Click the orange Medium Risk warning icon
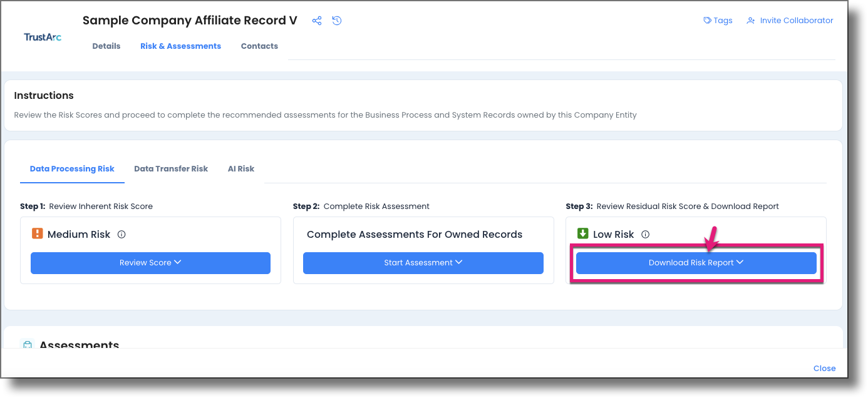 37,234
